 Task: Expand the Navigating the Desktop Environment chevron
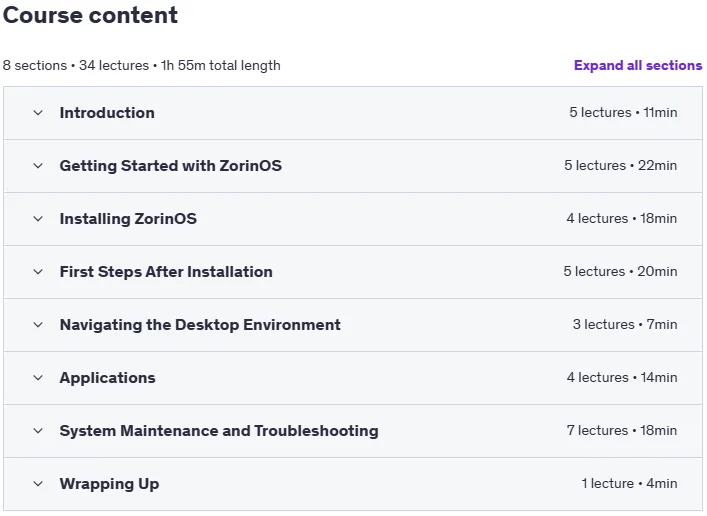tap(38, 325)
